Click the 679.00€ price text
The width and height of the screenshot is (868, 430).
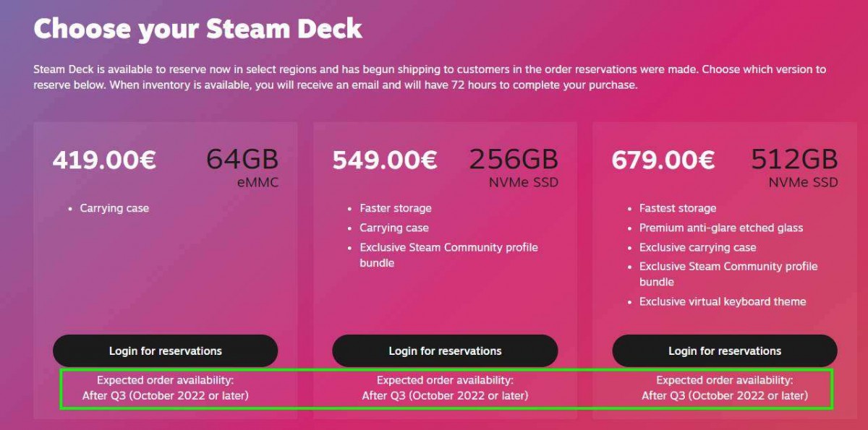pyautogui.click(x=663, y=160)
